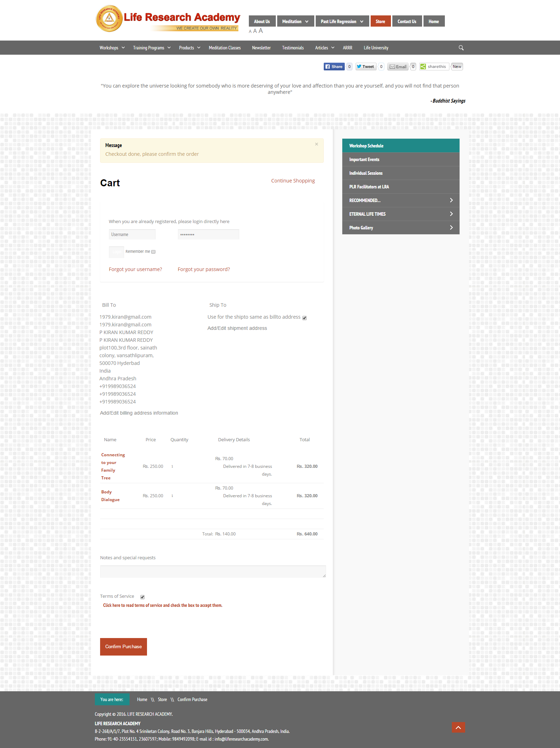The image size is (560, 748).
Task: Dismiss the checkout message alert
Action: click(316, 144)
